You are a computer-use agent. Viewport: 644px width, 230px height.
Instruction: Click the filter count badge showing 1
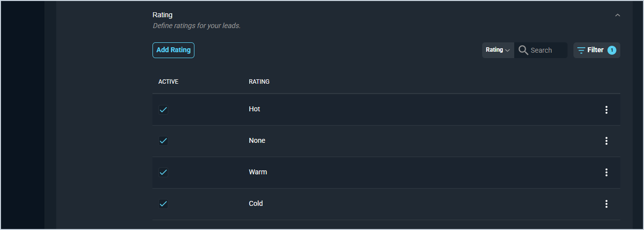pyautogui.click(x=612, y=50)
